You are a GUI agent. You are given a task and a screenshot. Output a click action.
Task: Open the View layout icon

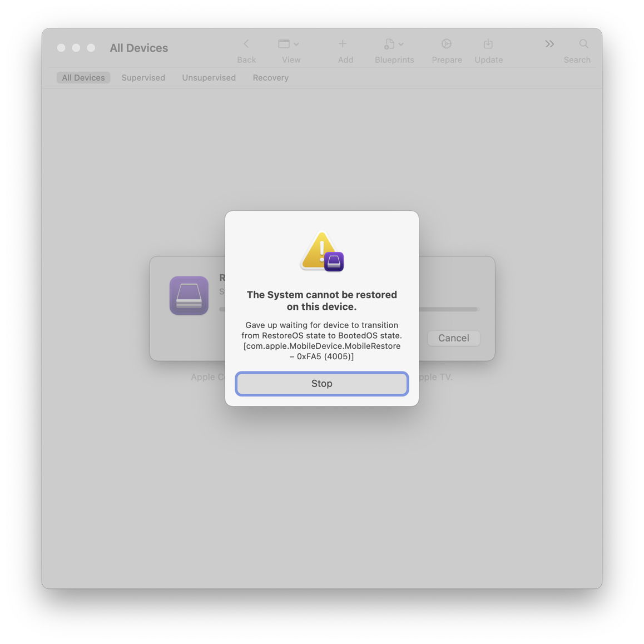pyautogui.click(x=284, y=44)
